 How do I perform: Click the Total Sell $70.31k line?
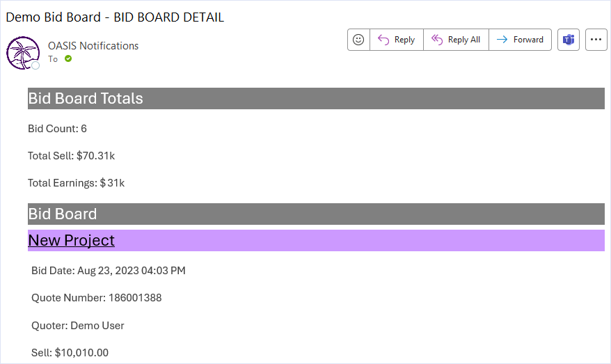[x=71, y=156]
